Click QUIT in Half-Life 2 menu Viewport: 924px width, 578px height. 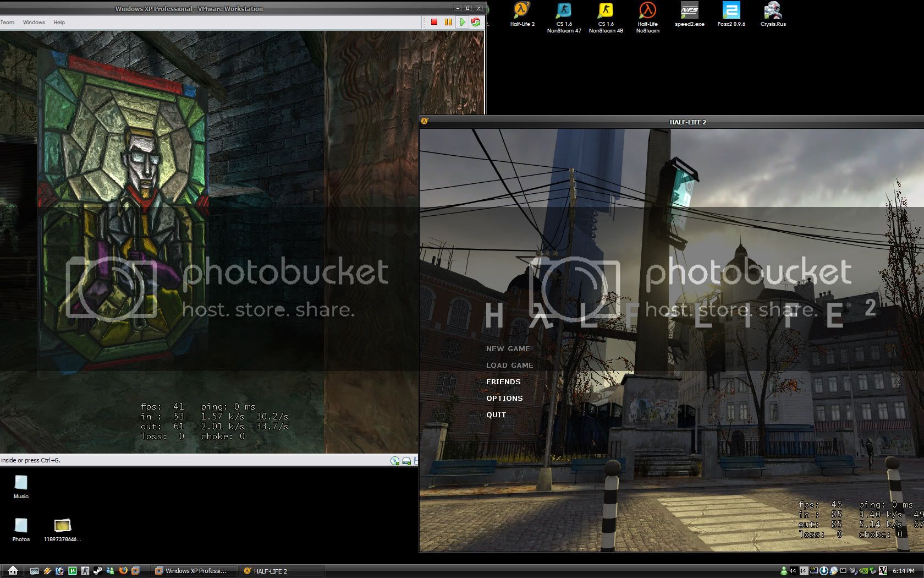click(496, 415)
